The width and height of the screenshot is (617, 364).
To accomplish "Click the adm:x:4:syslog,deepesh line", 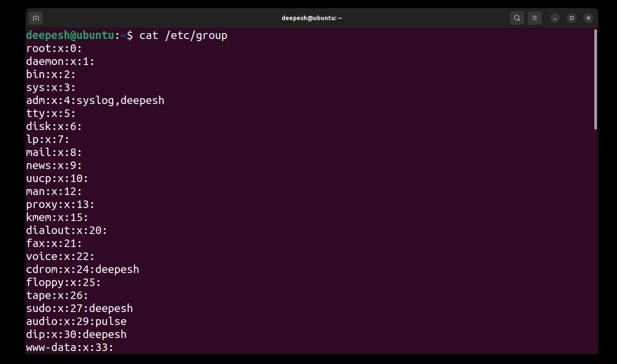I will 95,101.
